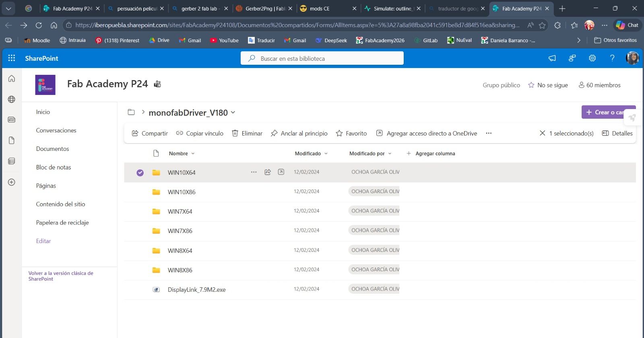644x338 pixels.
Task: Open Bloc de notas in site navigation
Action: click(x=54, y=167)
